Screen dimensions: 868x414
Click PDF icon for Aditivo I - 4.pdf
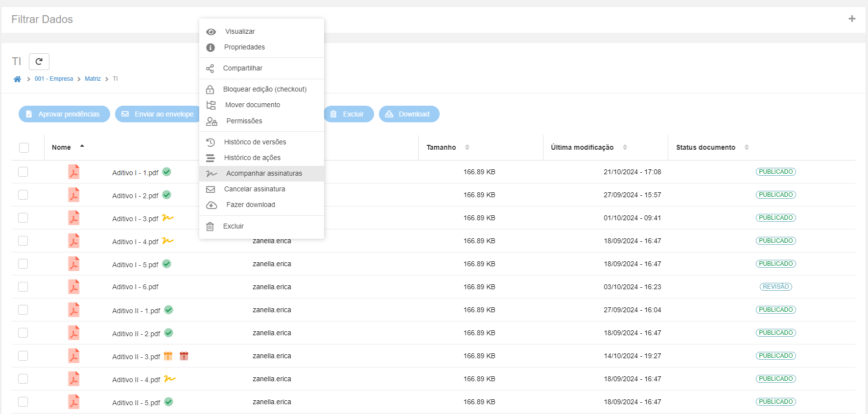coord(74,241)
